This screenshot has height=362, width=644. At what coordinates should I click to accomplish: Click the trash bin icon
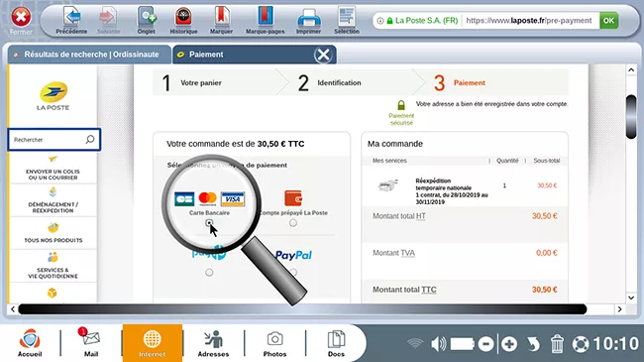pyautogui.click(x=558, y=344)
